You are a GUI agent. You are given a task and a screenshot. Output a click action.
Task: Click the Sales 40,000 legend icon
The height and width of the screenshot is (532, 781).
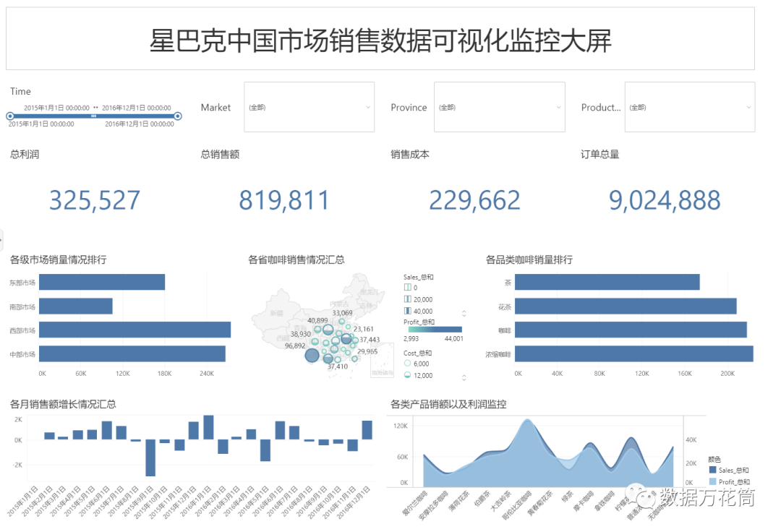tap(407, 310)
